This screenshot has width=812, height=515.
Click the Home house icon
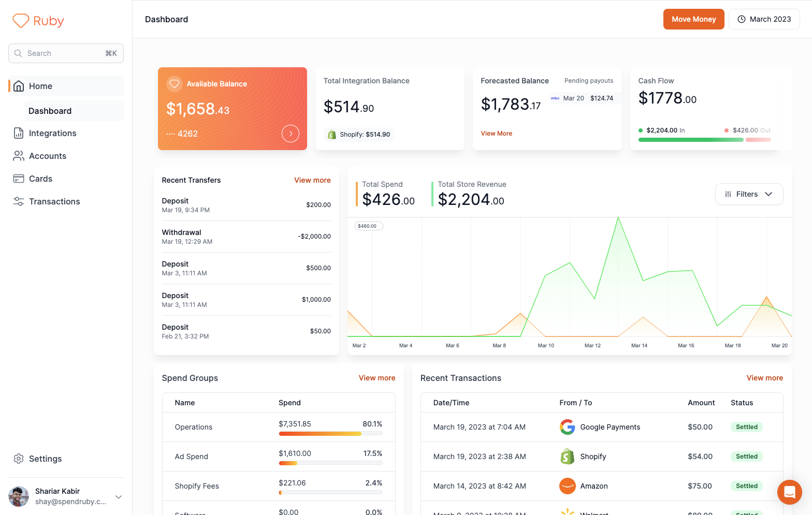(x=19, y=86)
